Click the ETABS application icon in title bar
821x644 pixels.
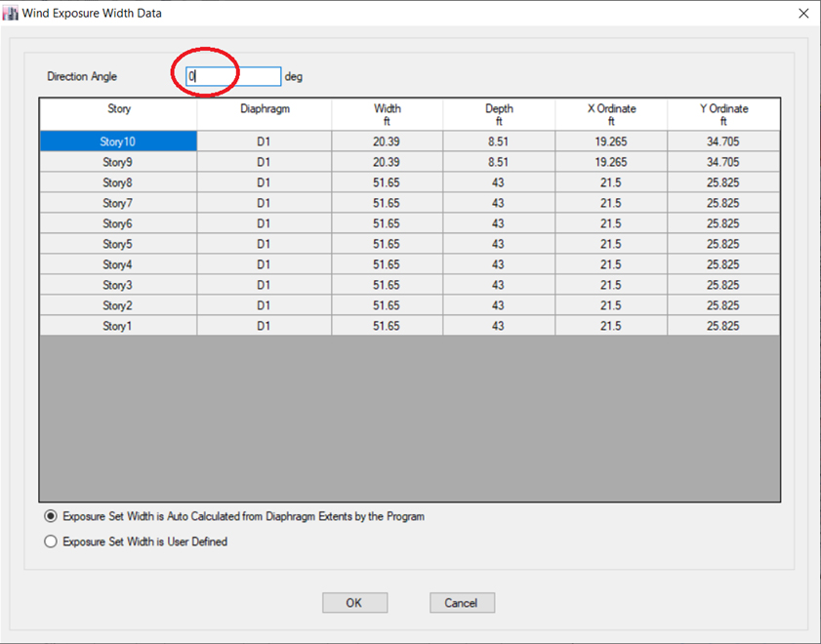pos(13,13)
